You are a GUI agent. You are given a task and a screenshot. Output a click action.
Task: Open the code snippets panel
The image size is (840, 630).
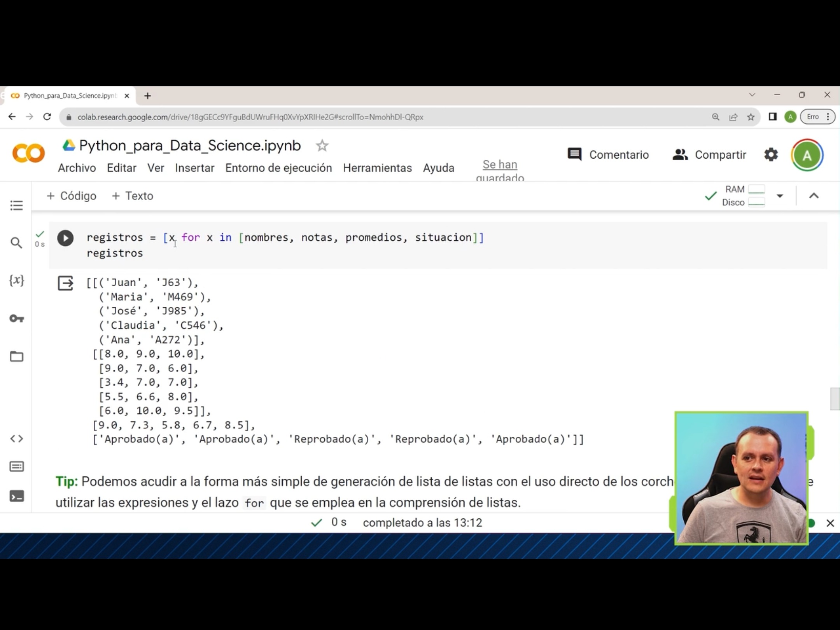(16, 439)
